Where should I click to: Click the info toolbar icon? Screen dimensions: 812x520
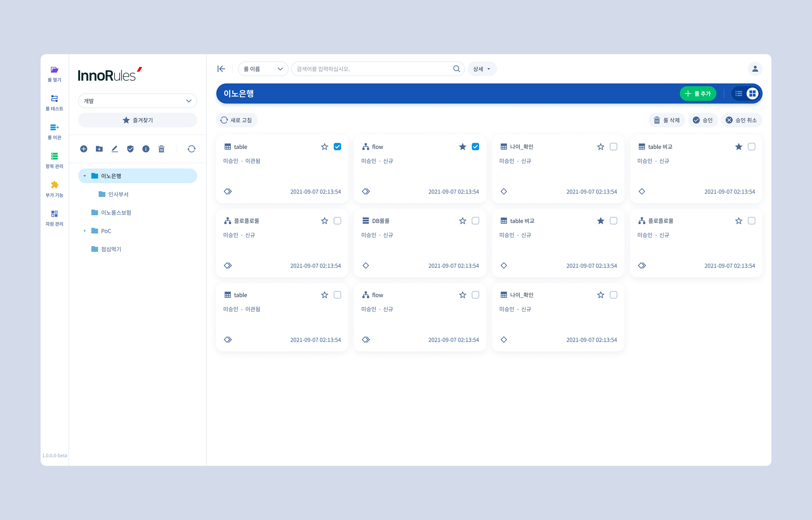point(146,149)
